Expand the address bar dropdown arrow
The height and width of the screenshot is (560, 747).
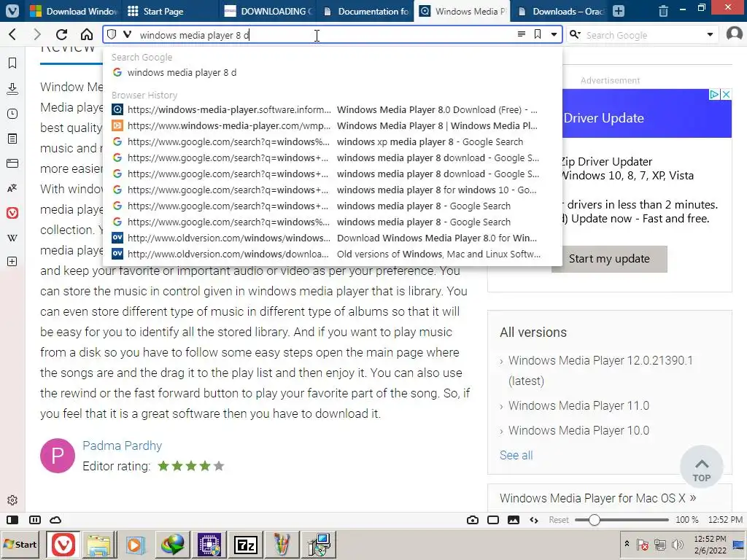click(554, 34)
